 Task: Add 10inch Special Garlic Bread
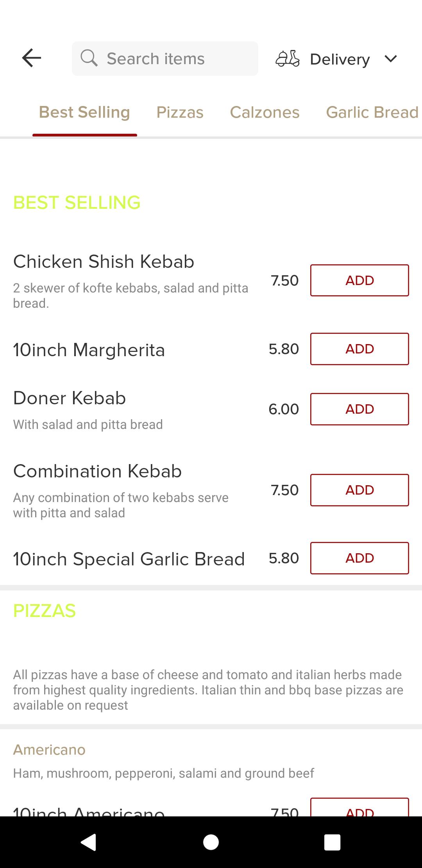coord(359,558)
